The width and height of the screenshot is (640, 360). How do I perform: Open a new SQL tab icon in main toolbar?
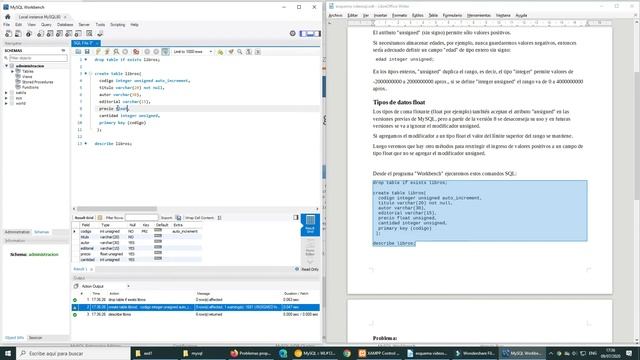click(8, 34)
